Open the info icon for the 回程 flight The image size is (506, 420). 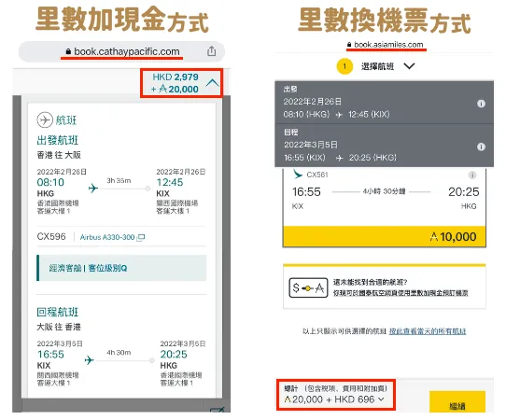point(481,147)
